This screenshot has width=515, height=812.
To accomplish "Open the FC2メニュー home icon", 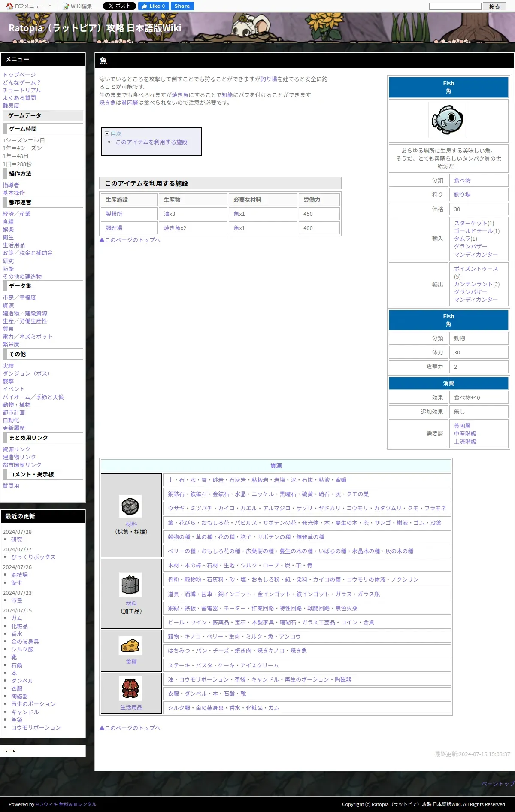I will click(10, 6).
